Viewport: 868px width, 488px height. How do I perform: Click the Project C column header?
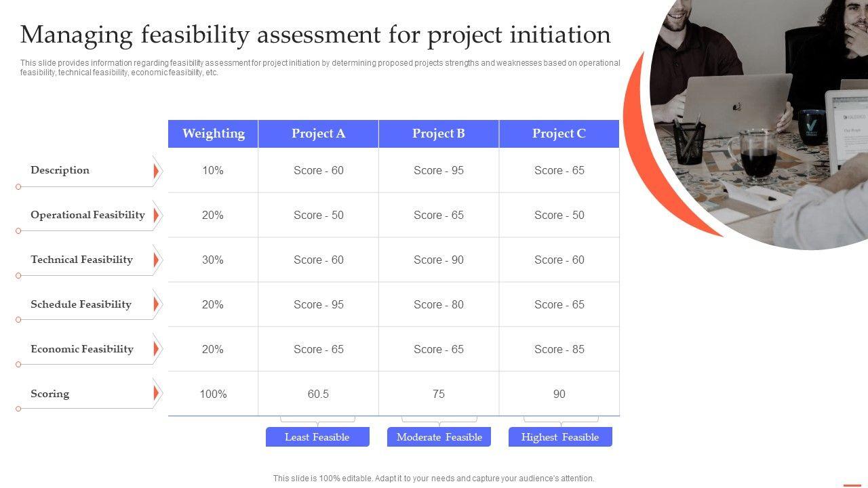[559, 134]
